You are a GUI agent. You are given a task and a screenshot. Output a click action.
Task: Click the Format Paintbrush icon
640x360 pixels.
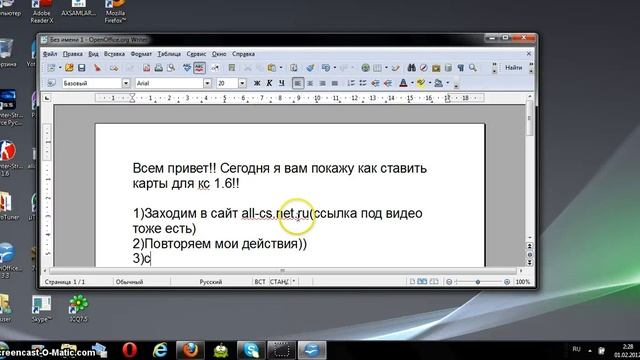coord(310,68)
